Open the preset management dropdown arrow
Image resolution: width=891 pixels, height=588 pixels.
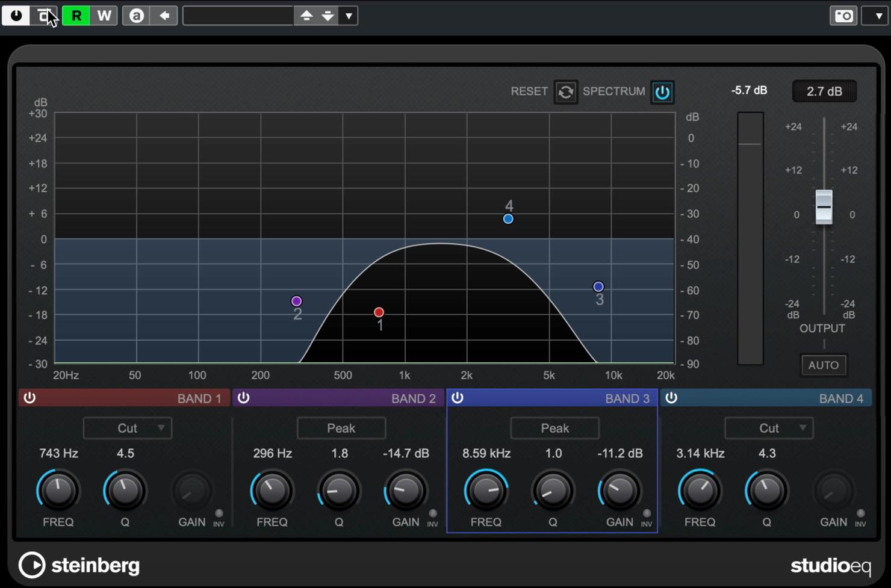pyautogui.click(x=349, y=16)
